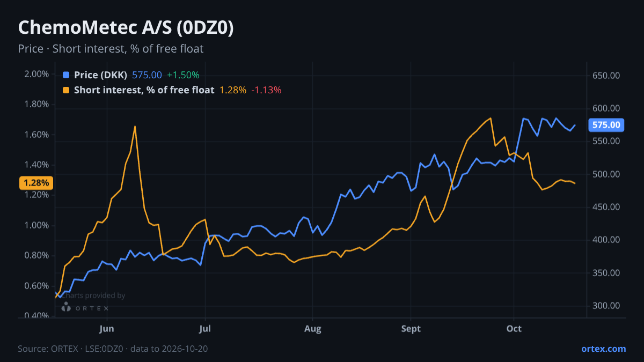Click the blue 575.00 price axis marker
Image resolution: width=644 pixels, height=362 pixels.
[606, 125]
